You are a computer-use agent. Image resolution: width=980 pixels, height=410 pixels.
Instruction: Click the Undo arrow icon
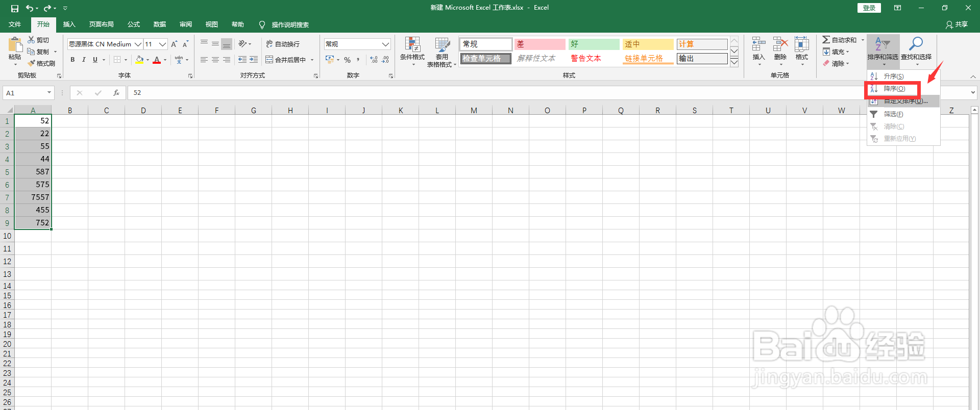[30, 8]
